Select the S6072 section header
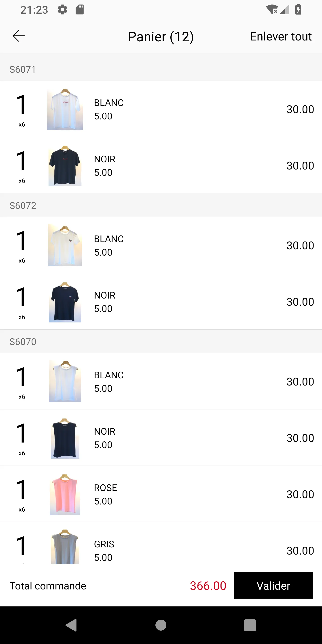The width and height of the screenshot is (322, 644). point(161,205)
